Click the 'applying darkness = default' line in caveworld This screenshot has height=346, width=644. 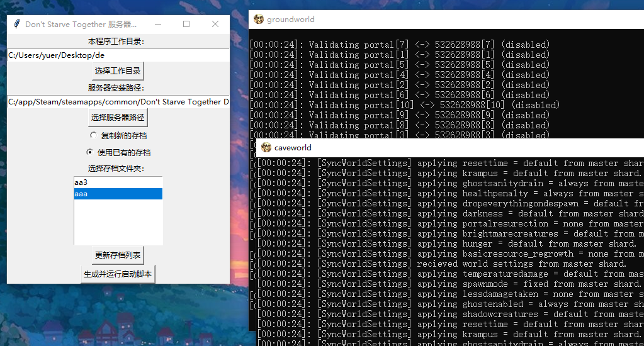pos(451,213)
